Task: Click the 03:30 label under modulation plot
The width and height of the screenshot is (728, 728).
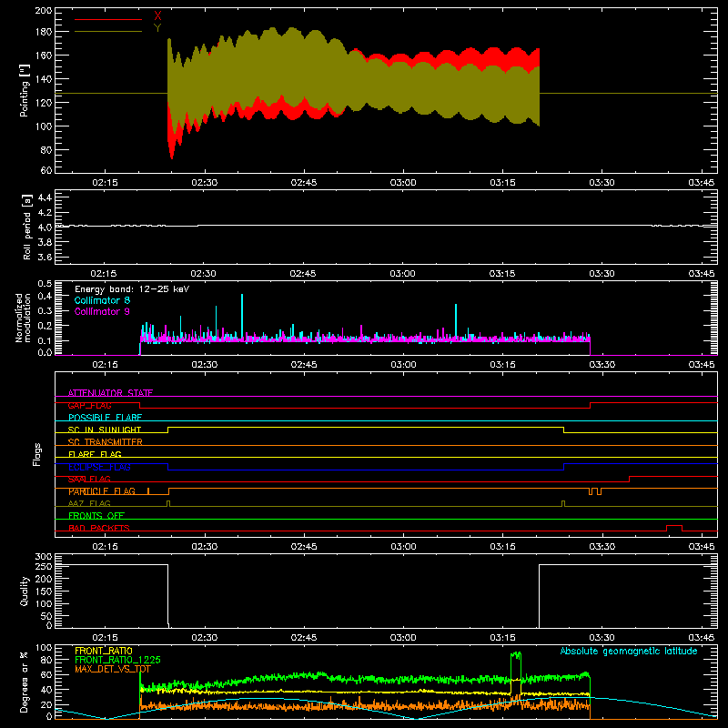Action: (x=602, y=365)
